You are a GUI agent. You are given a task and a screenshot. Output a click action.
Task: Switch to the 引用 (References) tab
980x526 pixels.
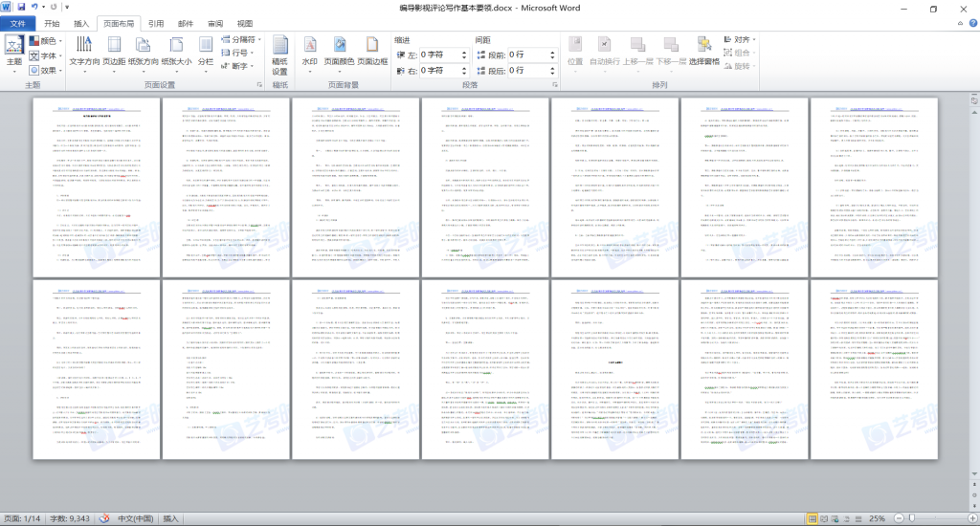[156, 23]
